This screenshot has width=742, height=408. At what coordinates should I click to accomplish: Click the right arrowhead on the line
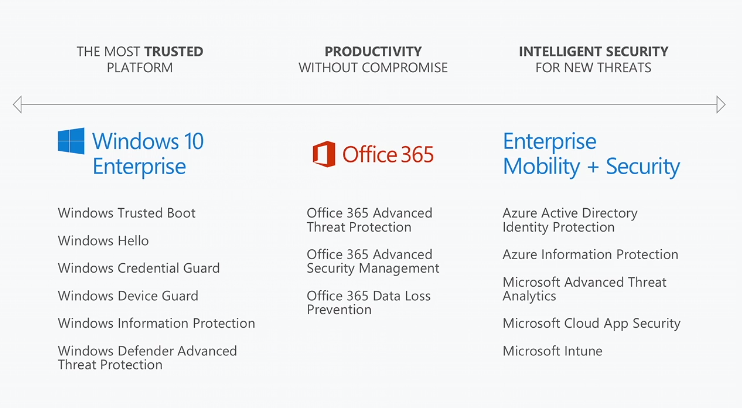click(720, 104)
